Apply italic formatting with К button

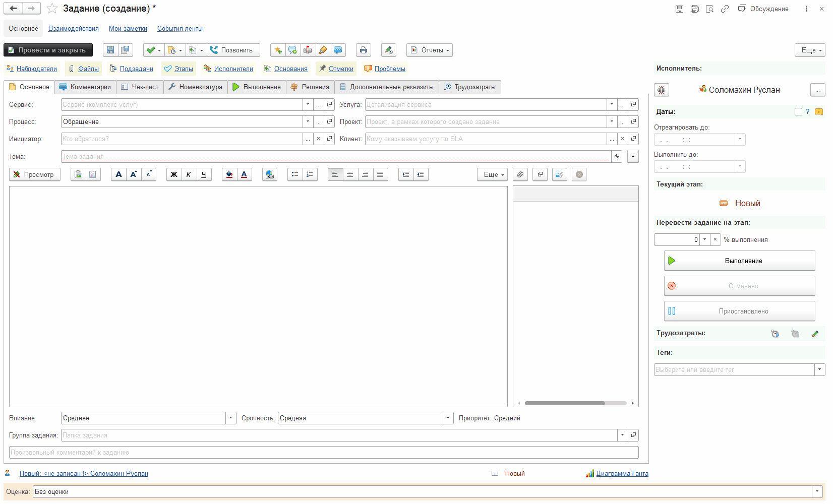pyautogui.click(x=189, y=174)
